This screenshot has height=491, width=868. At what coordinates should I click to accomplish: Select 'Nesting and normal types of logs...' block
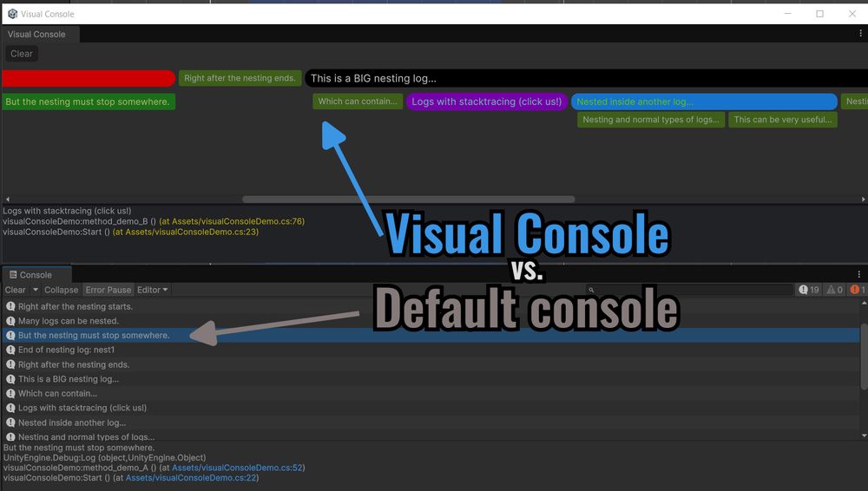pyautogui.click(x=651, y=120)
